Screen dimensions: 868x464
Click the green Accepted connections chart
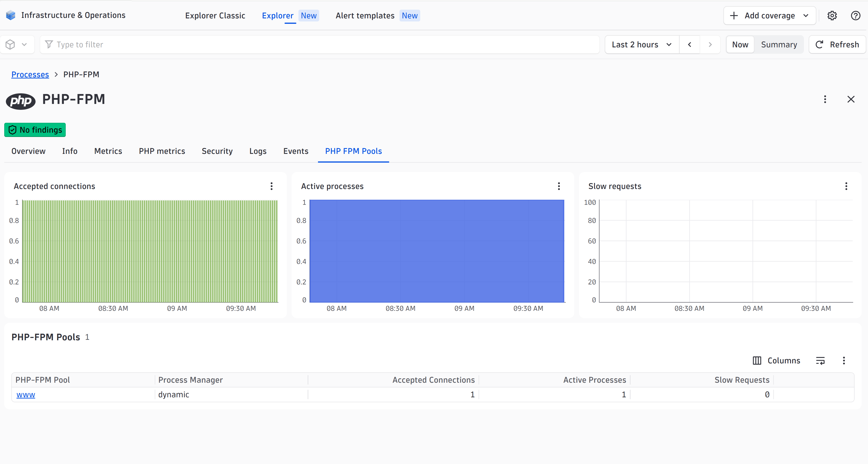[150, 251]
